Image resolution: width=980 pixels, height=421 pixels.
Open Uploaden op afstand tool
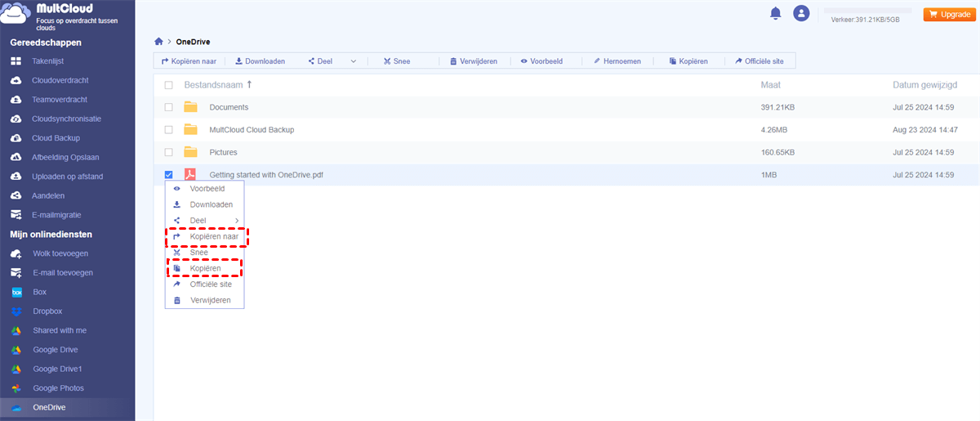pyautogui.click(x=67, y=177)
